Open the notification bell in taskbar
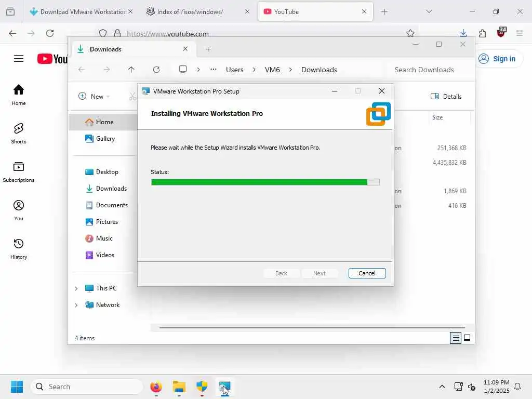The width and height of the screenshot is (532, 399). 518,387
